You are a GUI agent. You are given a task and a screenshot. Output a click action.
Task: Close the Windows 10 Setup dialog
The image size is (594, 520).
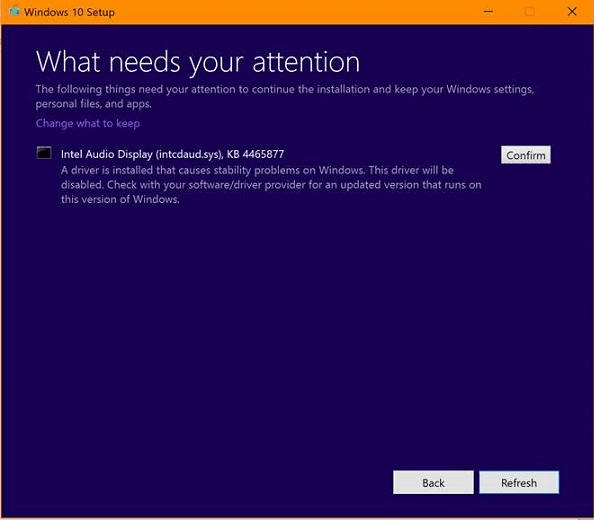tap(572, 12)
